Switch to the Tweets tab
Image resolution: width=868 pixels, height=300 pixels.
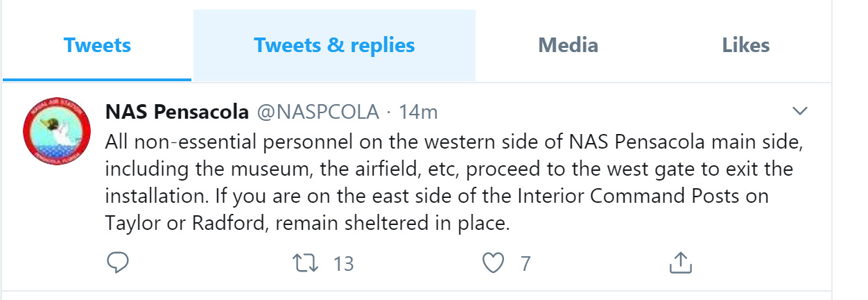coord(97,46)
